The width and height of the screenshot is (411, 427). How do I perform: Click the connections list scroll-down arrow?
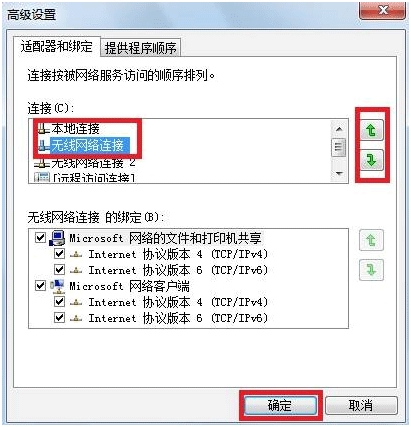click(x=339, y=173)
